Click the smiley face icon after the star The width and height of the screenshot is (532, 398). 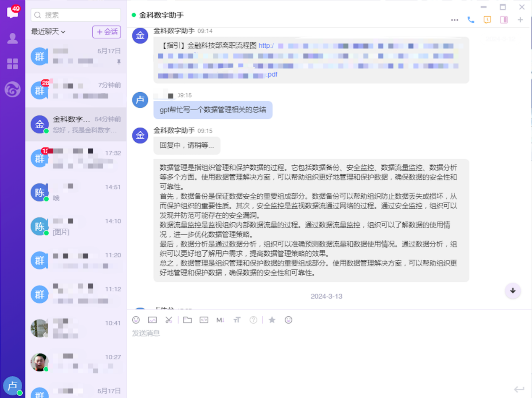click(x=288, y=320)
